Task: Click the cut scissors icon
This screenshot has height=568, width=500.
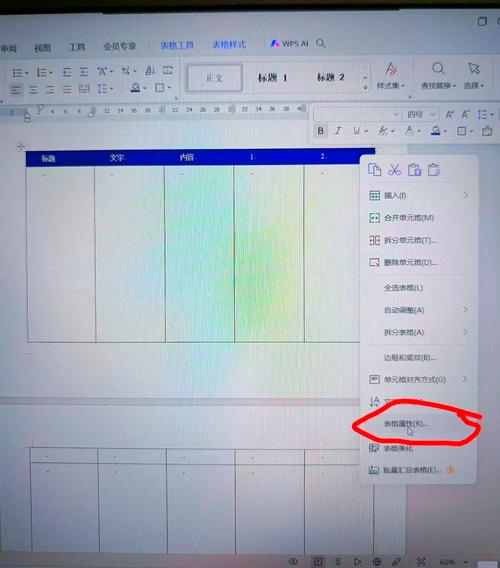Action: [x=394, y=170]
